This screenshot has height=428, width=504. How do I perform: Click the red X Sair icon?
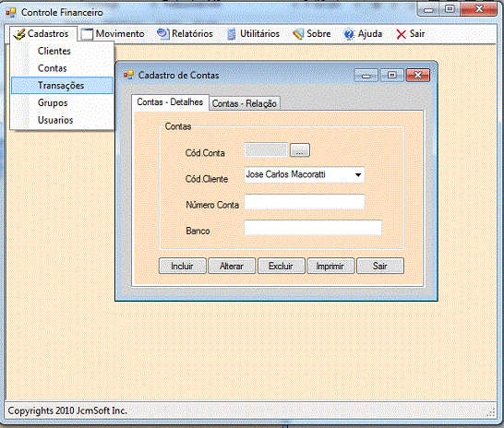(401, 34)
